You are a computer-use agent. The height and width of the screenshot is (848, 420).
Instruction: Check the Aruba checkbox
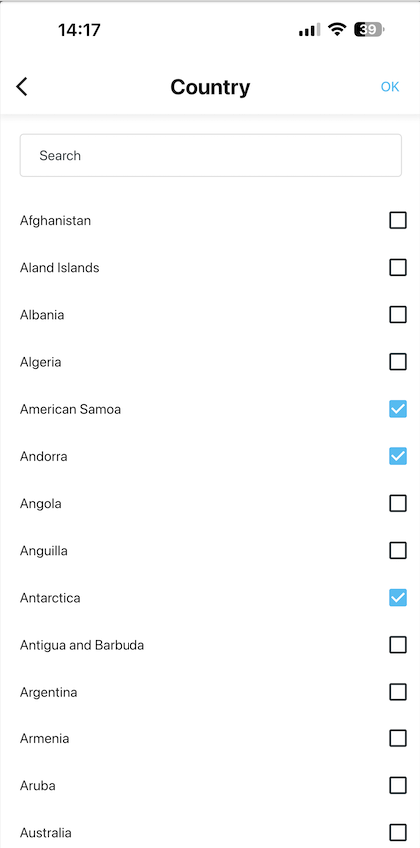[x=398, y=785]
